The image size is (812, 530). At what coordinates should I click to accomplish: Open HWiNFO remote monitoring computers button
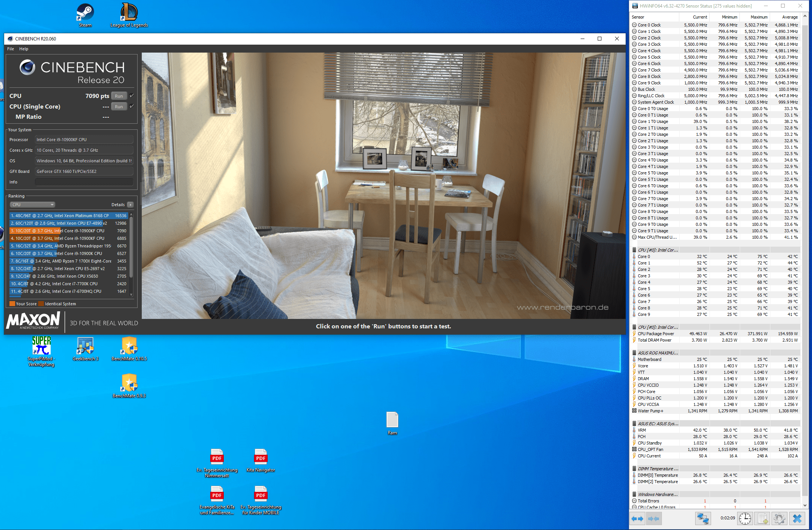point(703,518)
